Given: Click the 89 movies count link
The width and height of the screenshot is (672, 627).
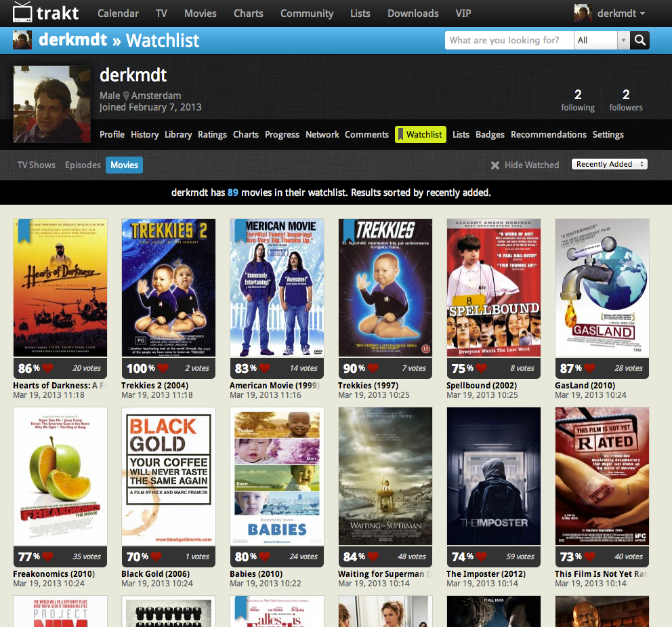Looking at the screenshot, I should click(233, 193).
